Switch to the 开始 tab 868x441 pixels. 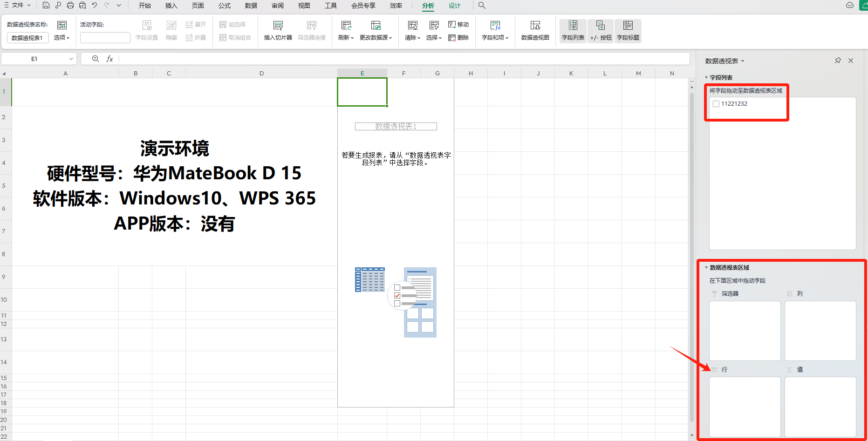pyautogui.click(x=145, y=6)
